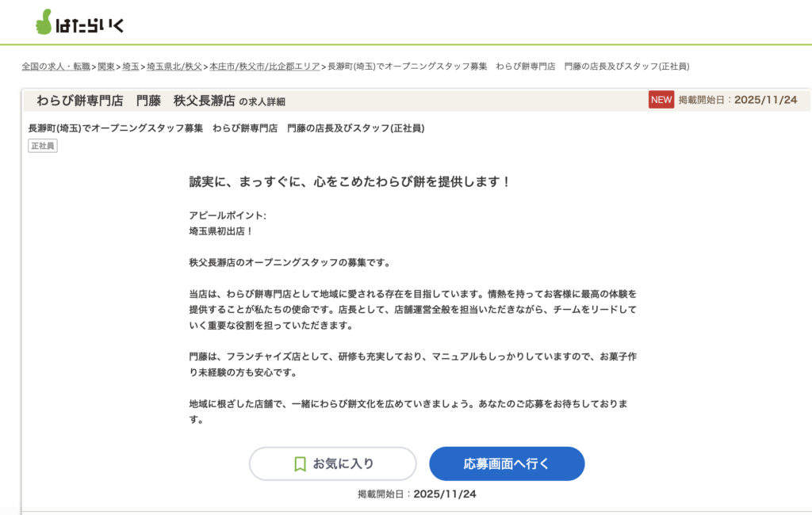Click the はたらいく thumbs-up logo

point(79,22)
